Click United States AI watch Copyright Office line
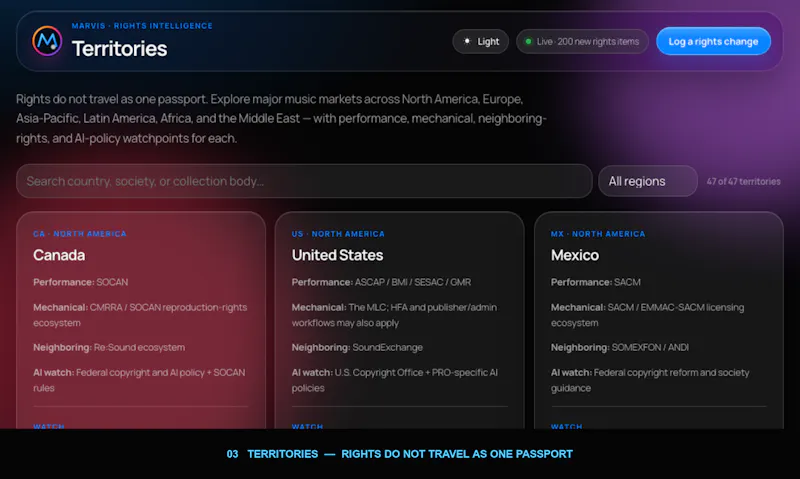The height and width of the screenshot is (479, 800). [x=395, y=380]
